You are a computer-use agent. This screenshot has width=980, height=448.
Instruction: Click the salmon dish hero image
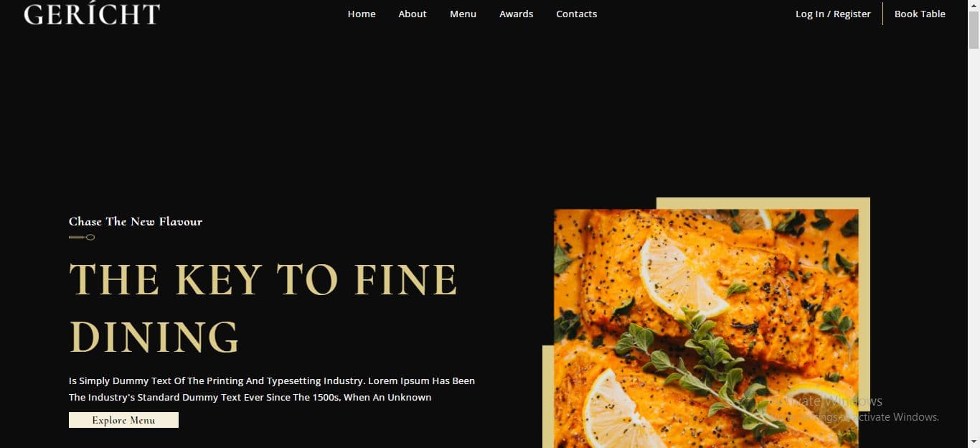tap(706, 328)
